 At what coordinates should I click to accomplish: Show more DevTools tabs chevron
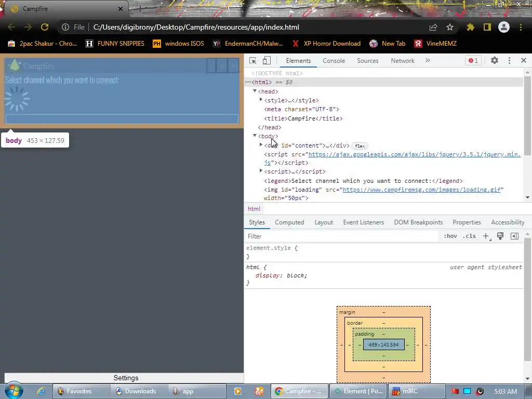pos(428,60)
